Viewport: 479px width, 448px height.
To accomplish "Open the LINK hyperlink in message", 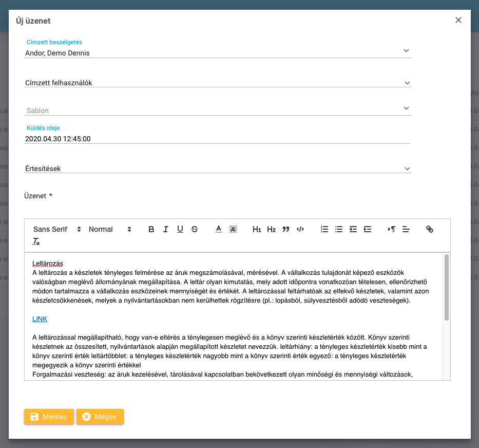I will [x=40, y=319].
